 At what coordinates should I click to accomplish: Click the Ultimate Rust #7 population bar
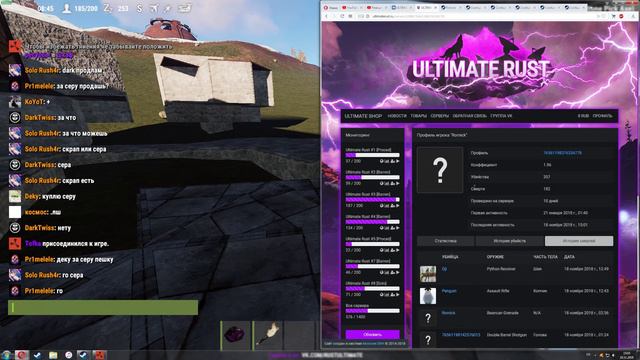[x=372, y=266]
